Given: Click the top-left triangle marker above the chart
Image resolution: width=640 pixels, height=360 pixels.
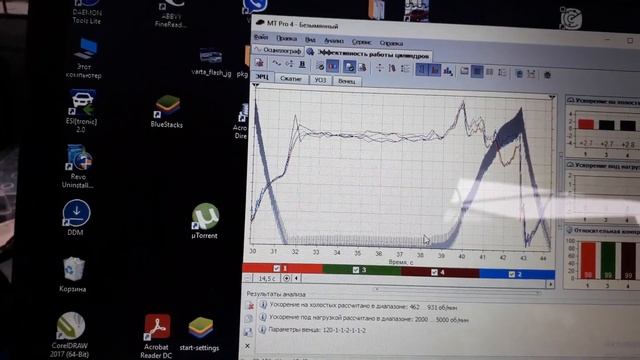Looking at the screenshot, I should [x=256, y=85].
